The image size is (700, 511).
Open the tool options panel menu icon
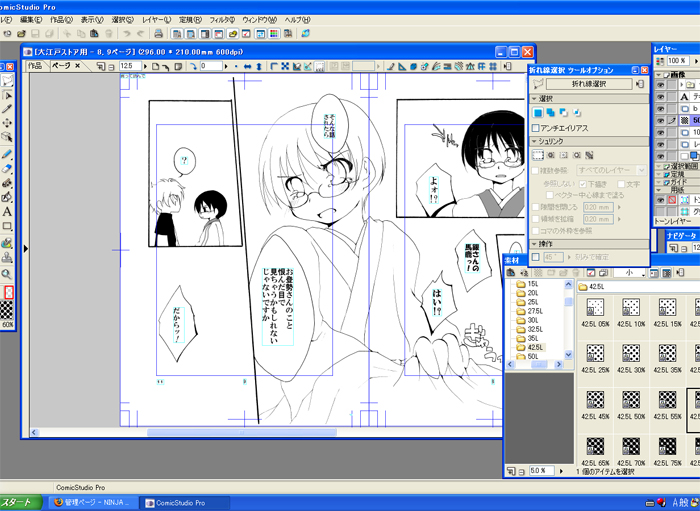pyautogui.click(x=640, y=84)
